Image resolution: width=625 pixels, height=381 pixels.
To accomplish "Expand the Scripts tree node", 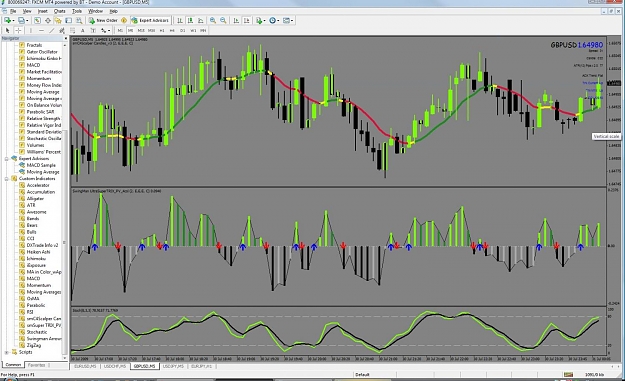I will click(x=6, y=352).
